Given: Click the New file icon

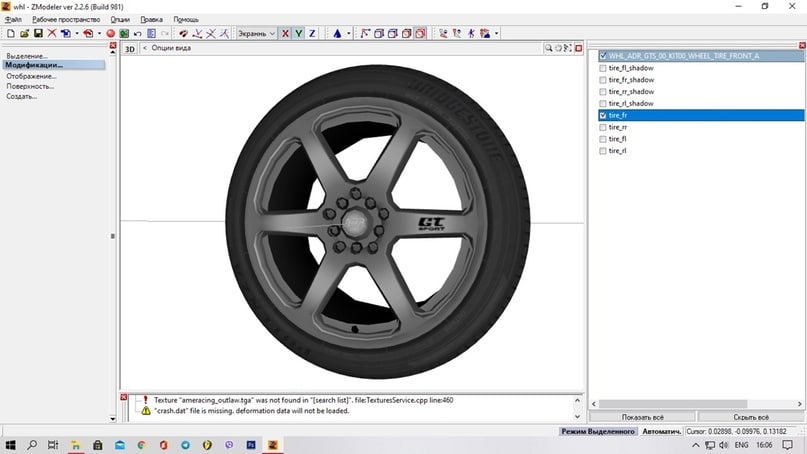Looking at the screenshot, I should pyautogui.click(x=11, y=33).
